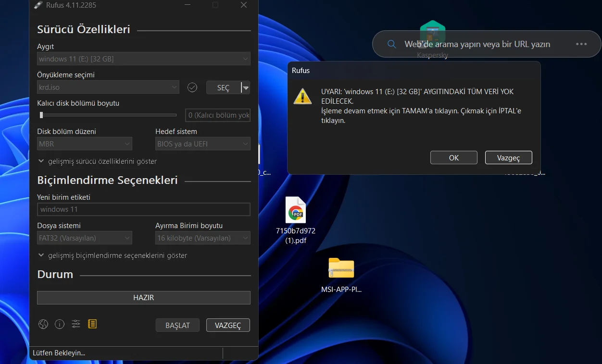
Task: Open the BIOS ya da UEFI dropdown
Action: pos(203,144)
